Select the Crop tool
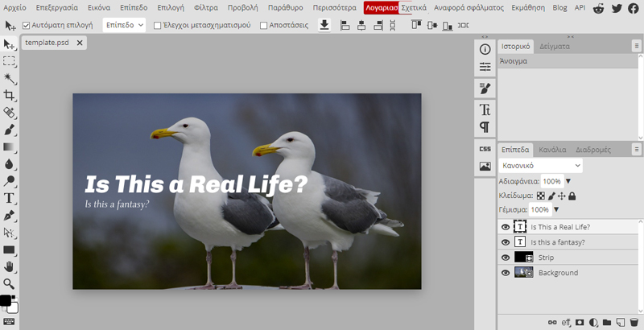The height and width of the screenshot is (330, 644). [x=9, y=95]
